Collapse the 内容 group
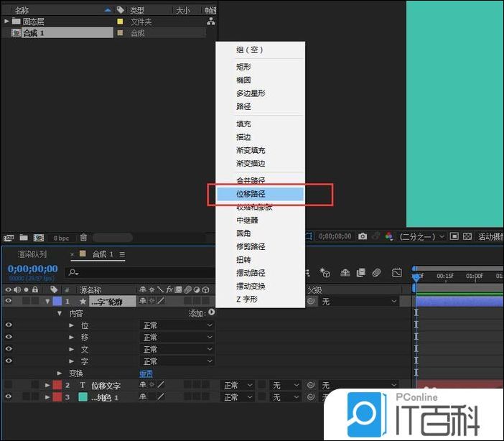 [x=60, y=313]
